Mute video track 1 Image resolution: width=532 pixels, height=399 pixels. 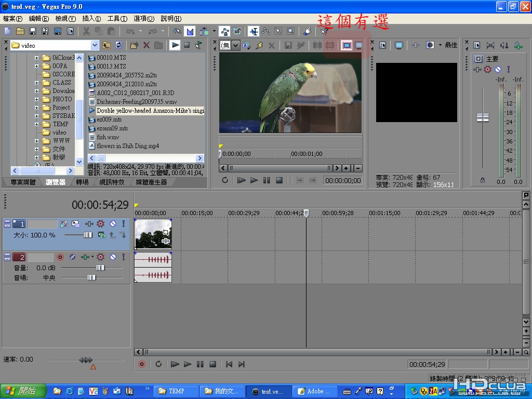tap(113, 224)
